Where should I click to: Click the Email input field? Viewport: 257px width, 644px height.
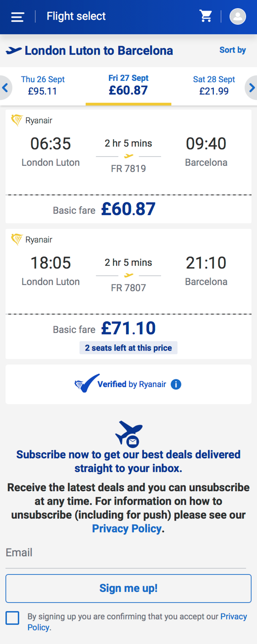click(125, 552)
